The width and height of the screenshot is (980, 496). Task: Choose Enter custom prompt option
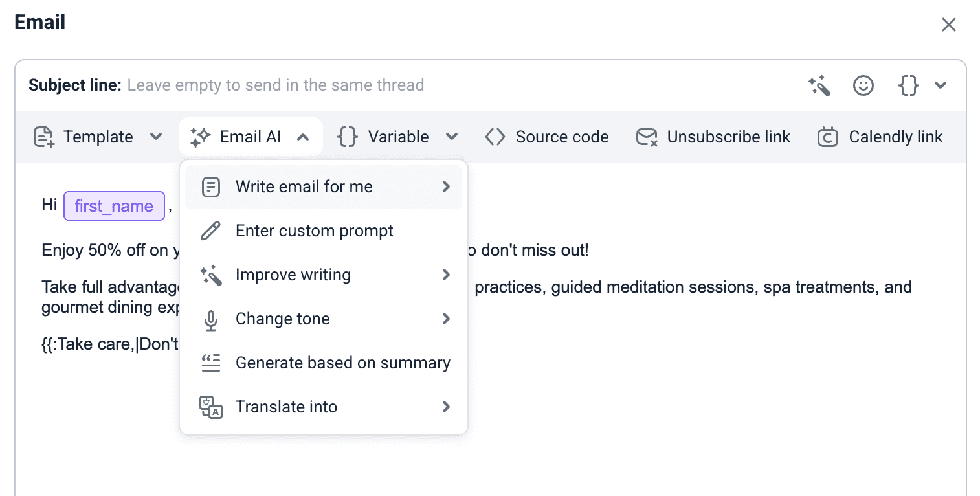coord(315,231)
